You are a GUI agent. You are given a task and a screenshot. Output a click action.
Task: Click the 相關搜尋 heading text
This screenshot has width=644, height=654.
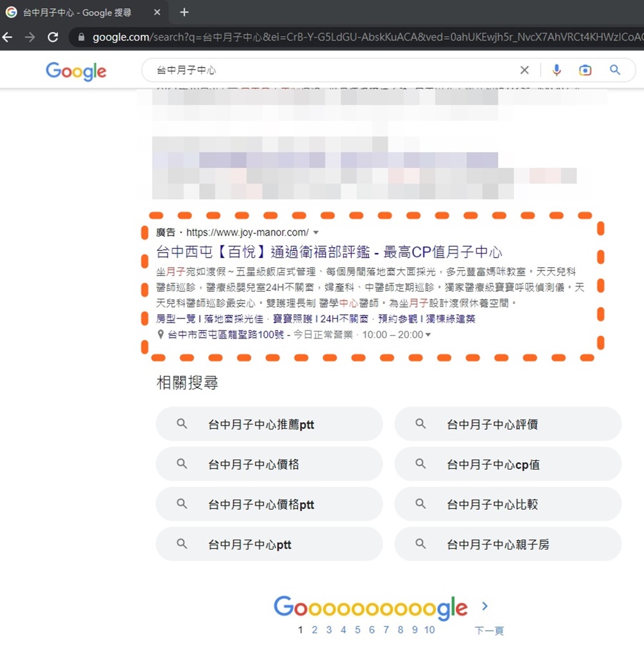tap(187, 382)
